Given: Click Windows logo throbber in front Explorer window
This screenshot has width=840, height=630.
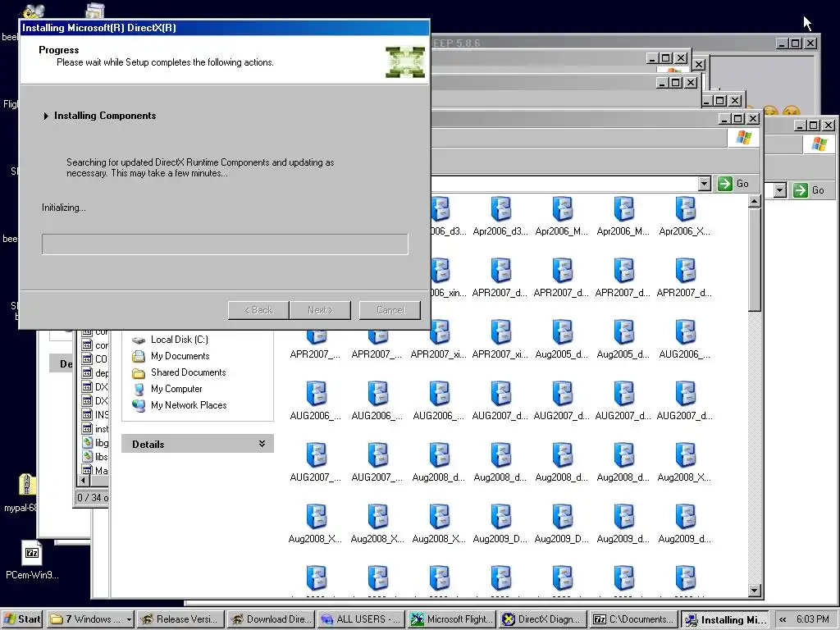Looking at the screenshot, I should pyautogui.click(x=743, y=138).
